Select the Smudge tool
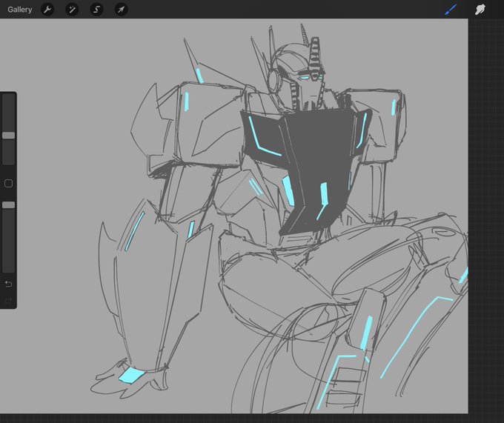Image resolution: width=504 pixels, height=423 pixels. coord(480,10)
